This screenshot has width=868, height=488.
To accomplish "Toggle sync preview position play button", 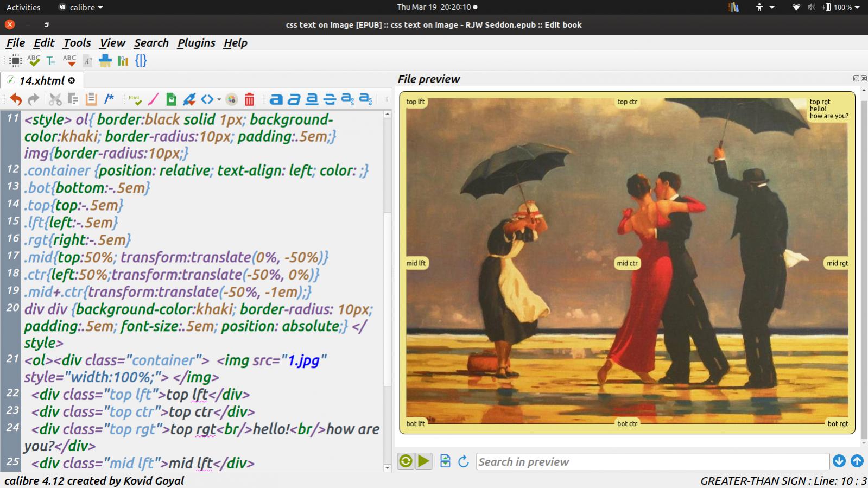I will pyautogui.click(x=423, y=461).
